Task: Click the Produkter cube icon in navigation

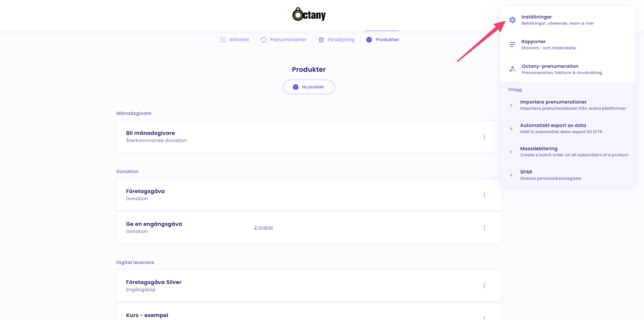Action: 369,40
